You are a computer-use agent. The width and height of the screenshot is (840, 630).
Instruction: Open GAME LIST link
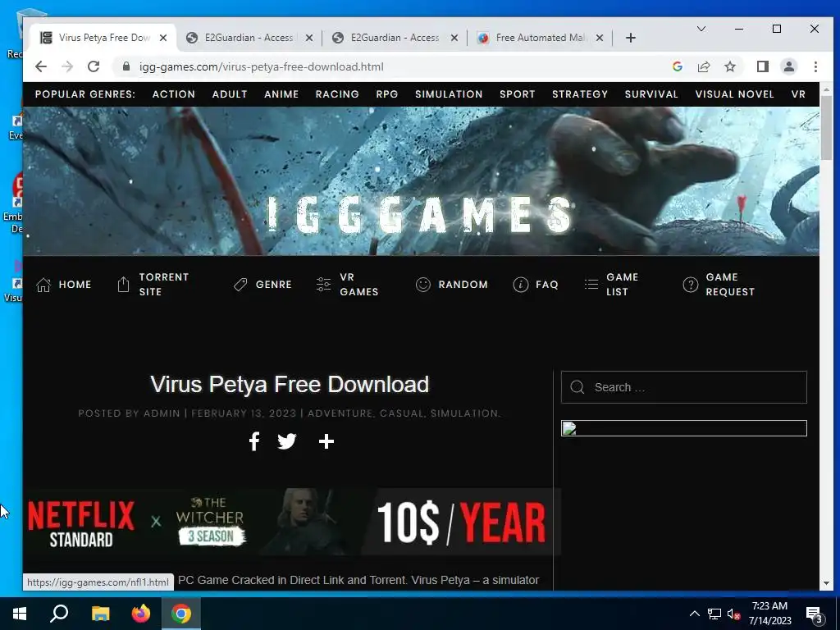[622, 285]
